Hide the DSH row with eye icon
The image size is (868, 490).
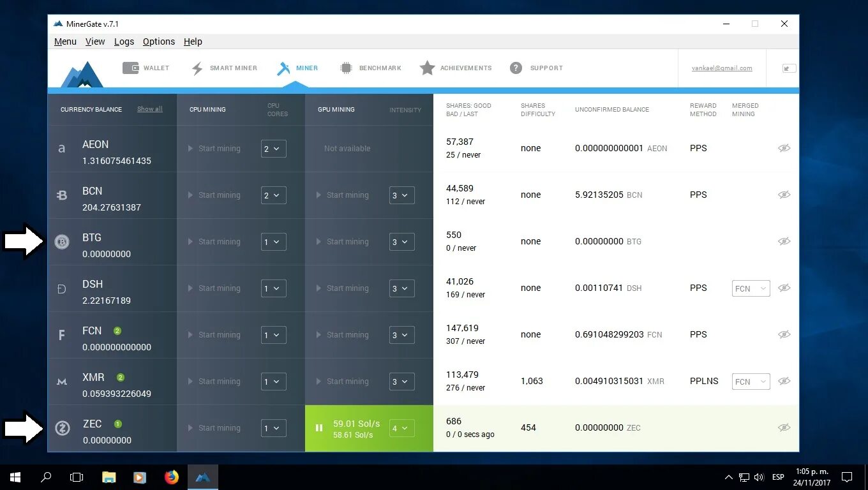[x=784, y=288]
